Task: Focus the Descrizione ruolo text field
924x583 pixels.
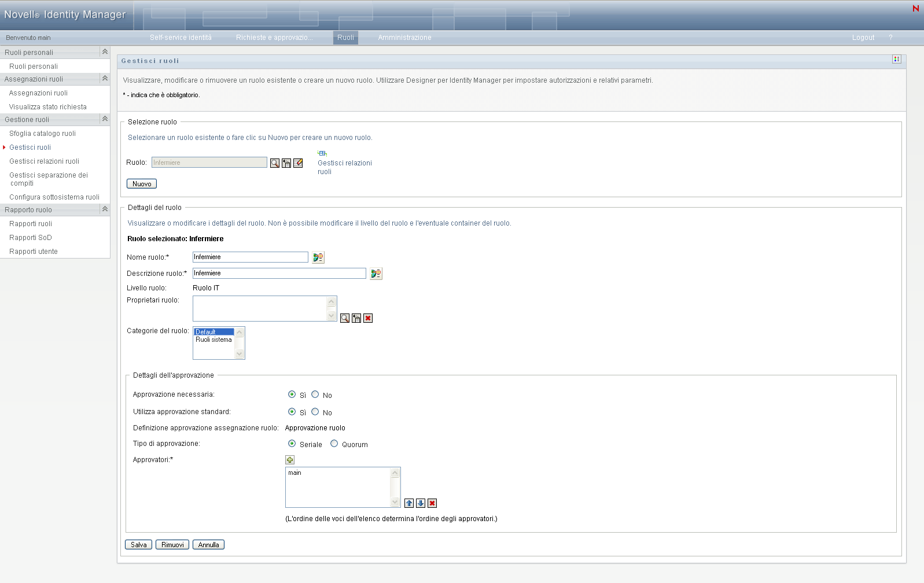Action: coord(279,273)
